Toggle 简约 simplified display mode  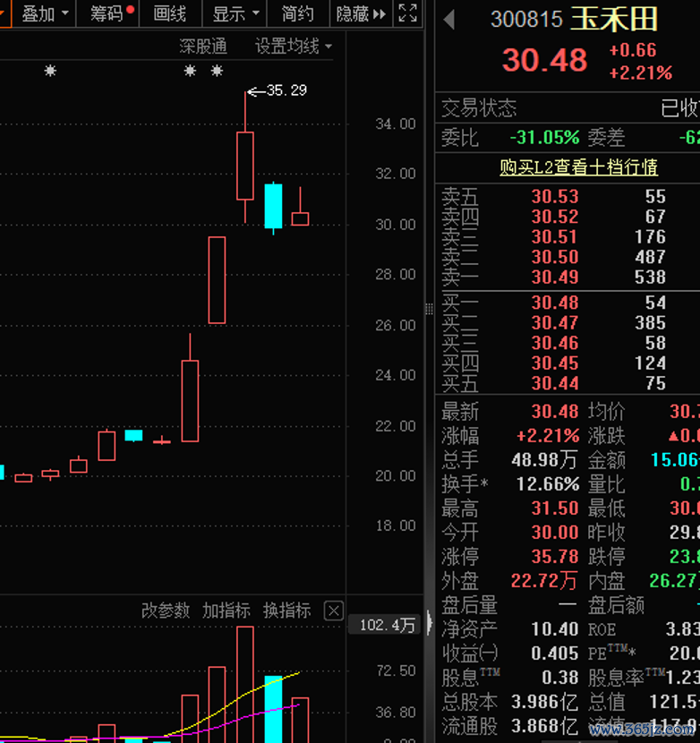coord(297,13)
